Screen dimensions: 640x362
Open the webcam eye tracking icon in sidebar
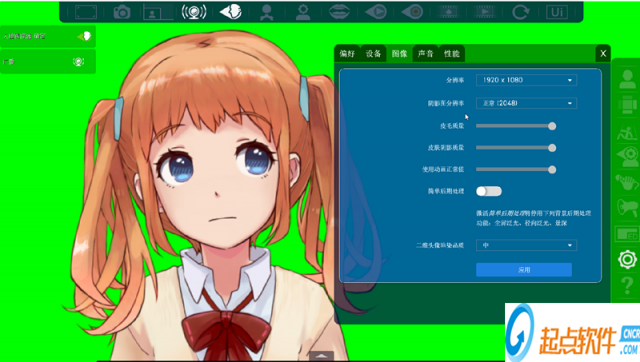(627, 156)
